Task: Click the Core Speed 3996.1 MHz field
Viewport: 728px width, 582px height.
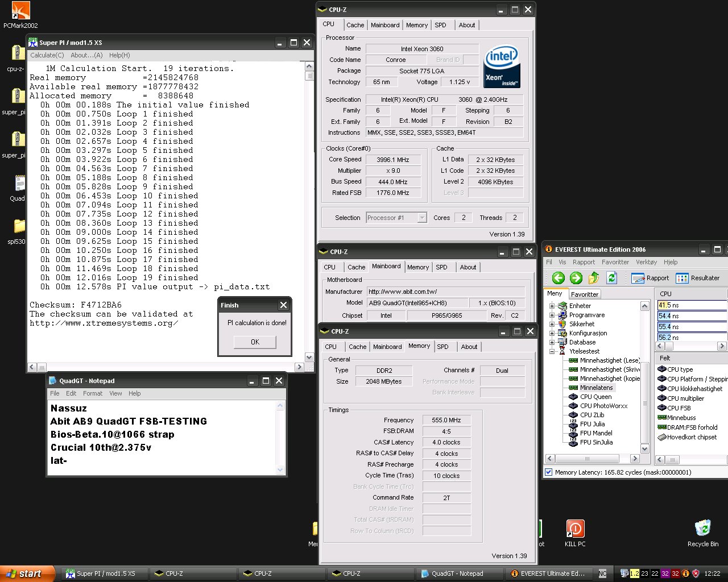Action: point(393,160)
